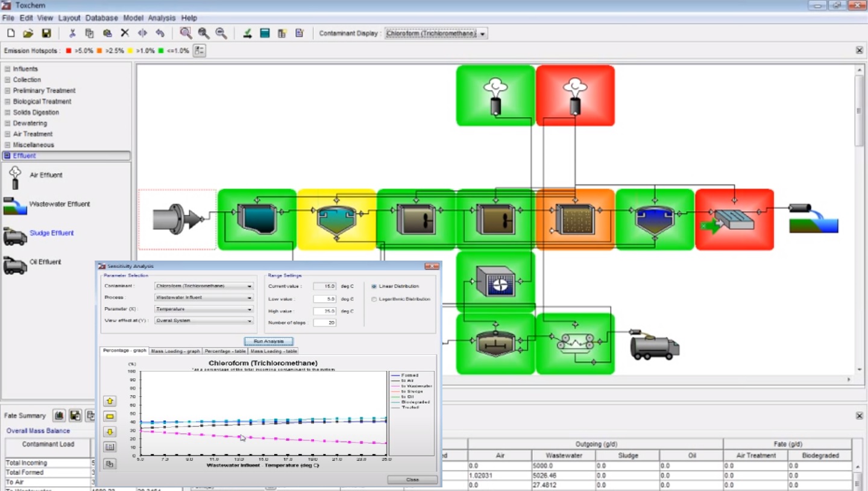The width and height of the screenshot is (868, 491).
Task: Click the Paste toolbar icon
Action: coord(107,33)
